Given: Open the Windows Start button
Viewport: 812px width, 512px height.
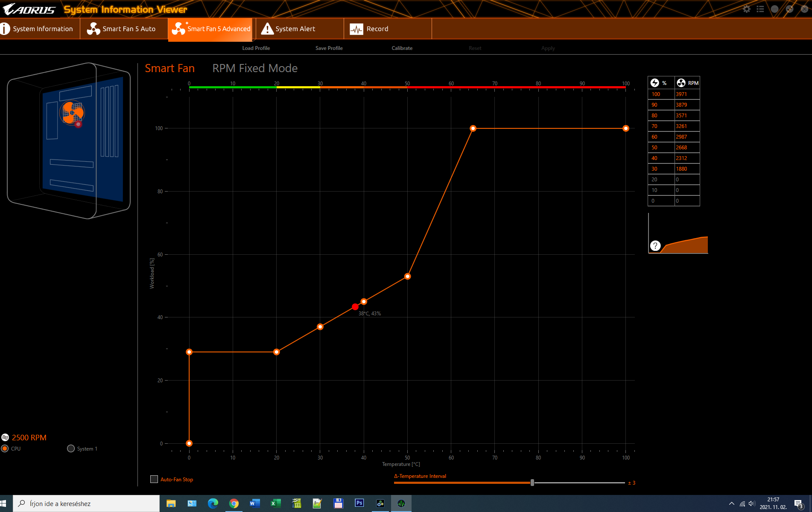Looking at the screenshot, I should pyautogui.click(x=3, y=503).
